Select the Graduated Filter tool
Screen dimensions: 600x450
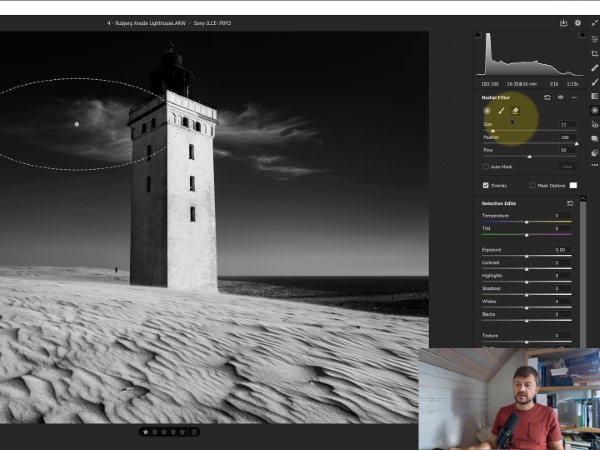tap(595, 96)
